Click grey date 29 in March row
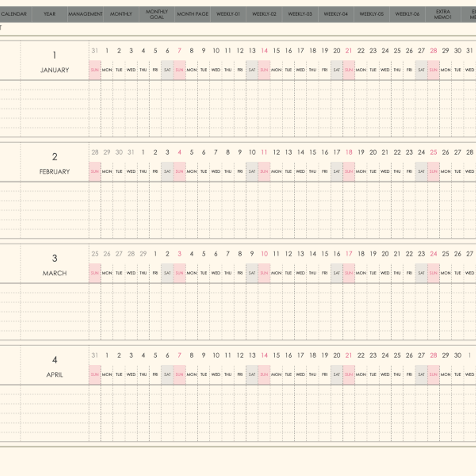This screenshot has width=476, height=476. pyautogui.click(x=143, y=254)
